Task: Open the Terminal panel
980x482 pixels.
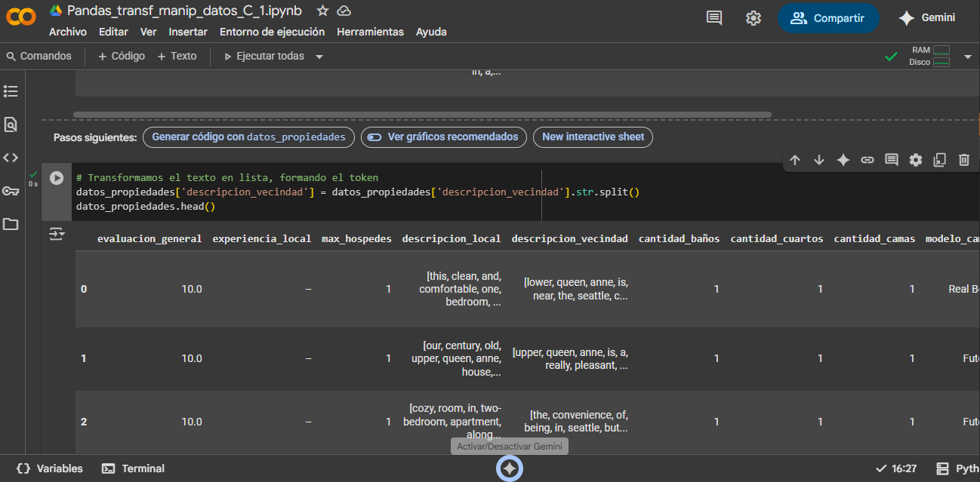Action: click(134, 468)
